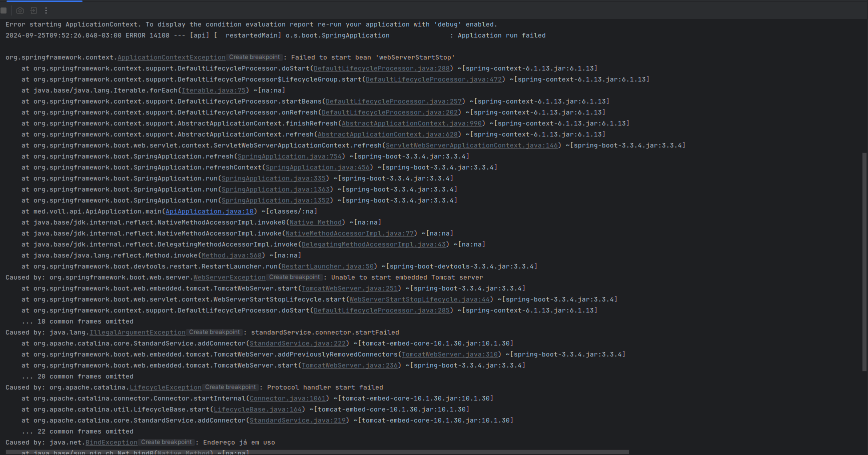Open Method.java:568 link
This screenshot has width=868, height=455.
pos(232,255)
